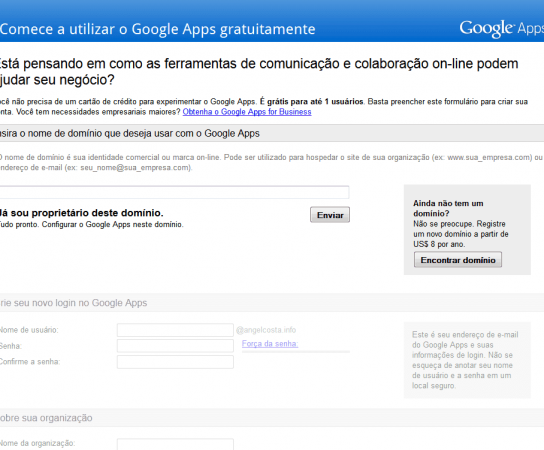
Task: Click the 'Encontrar domínio' button
Action: [x=458, y=260]
